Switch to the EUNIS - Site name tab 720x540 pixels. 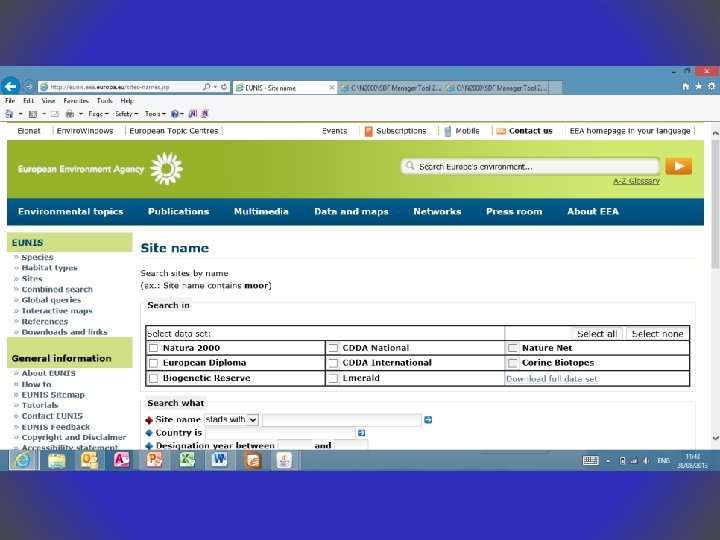285,87
